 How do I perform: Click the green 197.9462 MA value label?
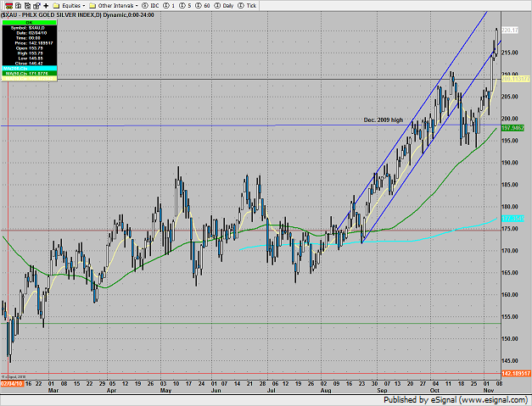pyautogui.click(x=512, y=128)
